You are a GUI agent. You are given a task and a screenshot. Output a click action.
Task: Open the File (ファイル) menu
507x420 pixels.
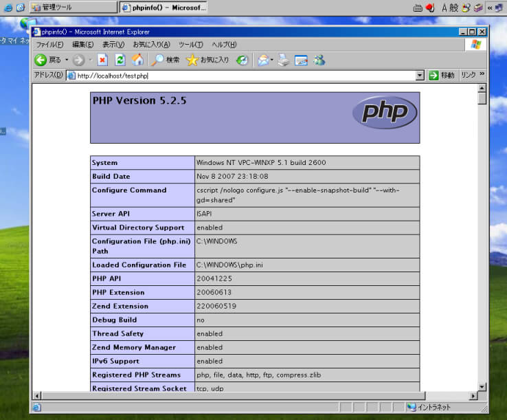(49, 45)
